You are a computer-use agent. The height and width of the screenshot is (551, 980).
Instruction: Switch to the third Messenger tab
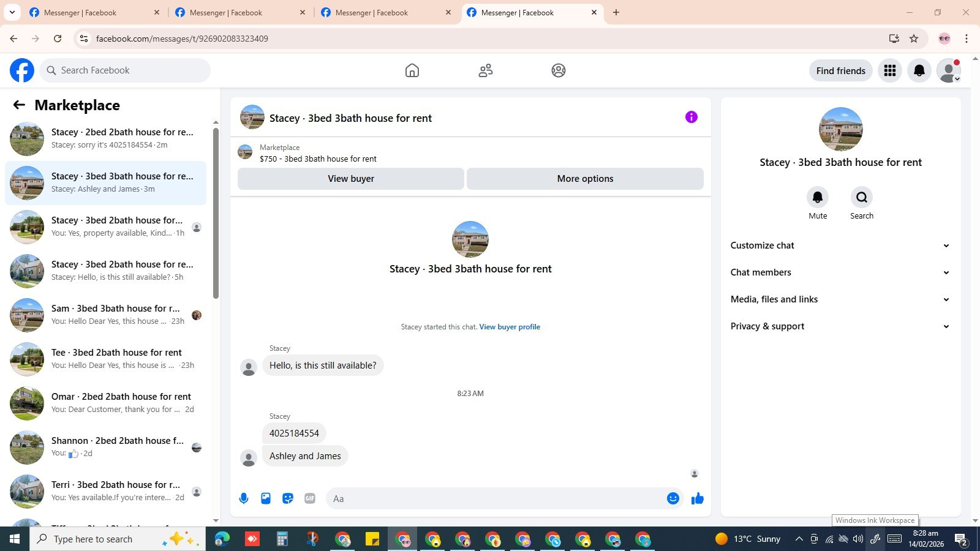coord(386,12)
